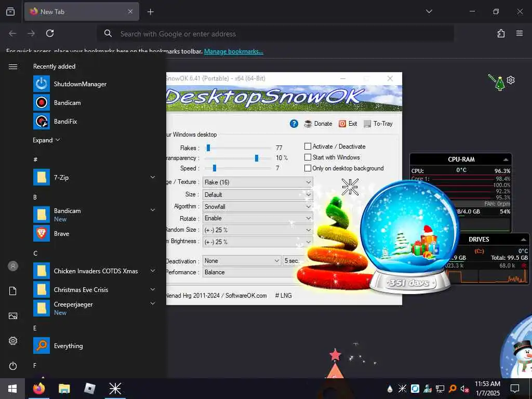Click DesktopSnowOK blue help question icon
The width and height of the screenshot is (532, 399).
(294, 124)
